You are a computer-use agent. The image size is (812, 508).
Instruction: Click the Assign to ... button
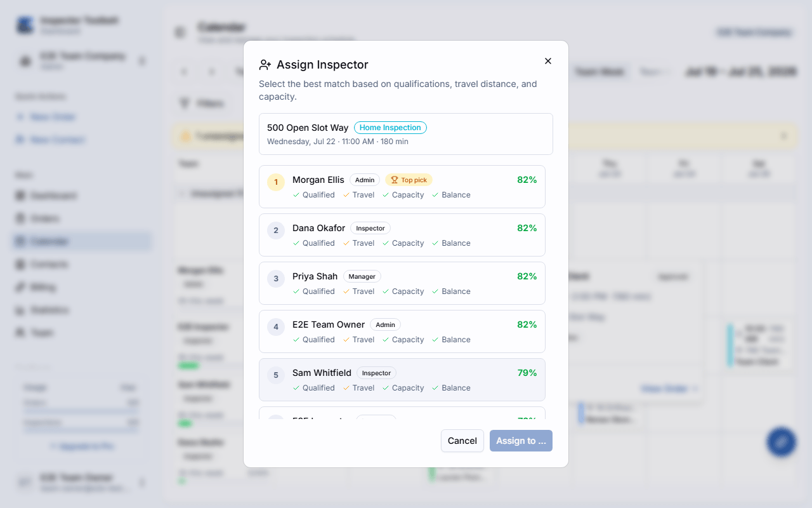point(521,441)
